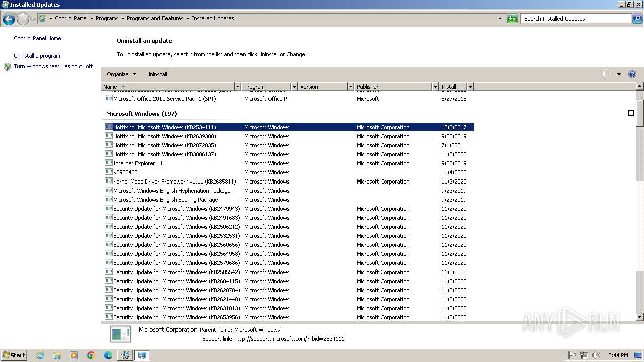Click the search magnifier icon

point(637,19)
